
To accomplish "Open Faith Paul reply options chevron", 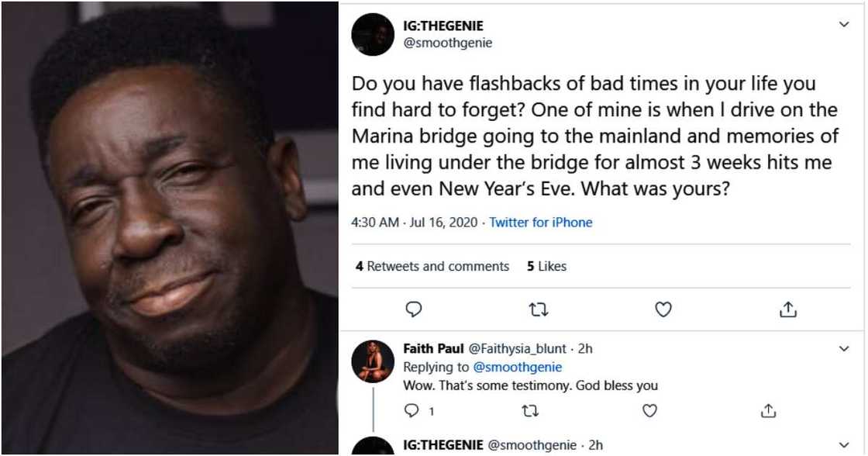I will 844,349.
